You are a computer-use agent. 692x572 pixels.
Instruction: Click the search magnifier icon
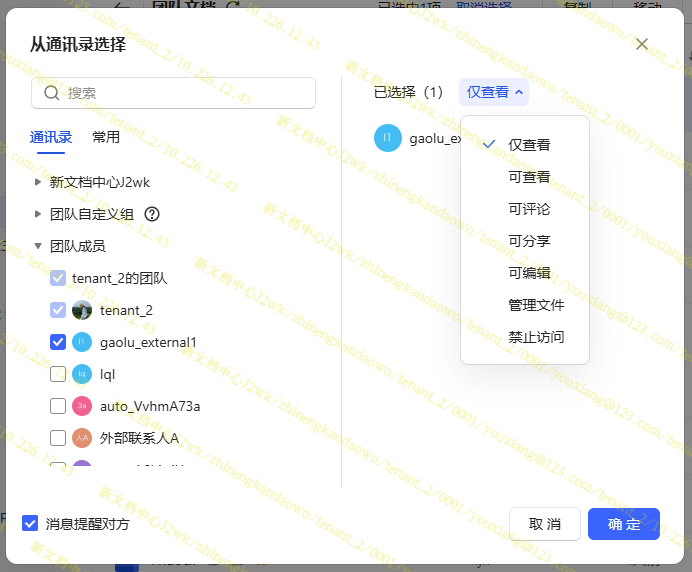(x=52, y=93)
